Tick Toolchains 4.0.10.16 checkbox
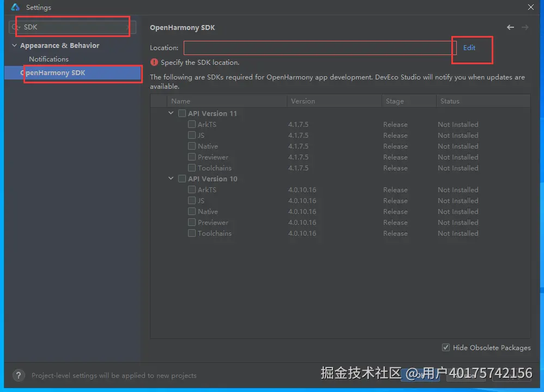Viewport: 544px width, 392px height. 191,233
